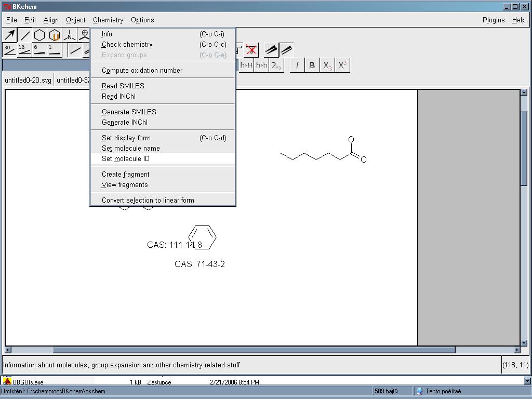Select the arrow edit tool
The height and width of the screenshot is (399, 532).
[10, 35]
